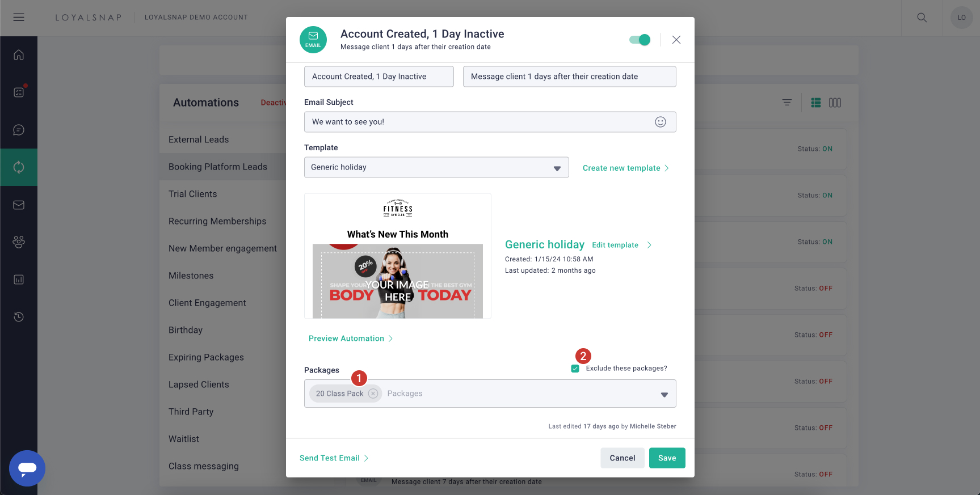Switch to column view layout icon
The width and height of the screenshot is (980, 495).
pos(835,103)
